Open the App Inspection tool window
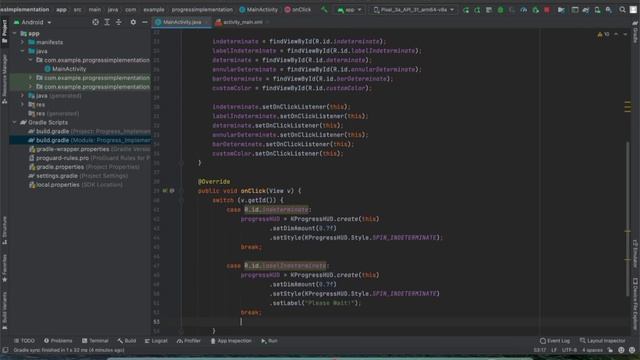The height and width of the screenshot is (360, 640). click(231, 340)
